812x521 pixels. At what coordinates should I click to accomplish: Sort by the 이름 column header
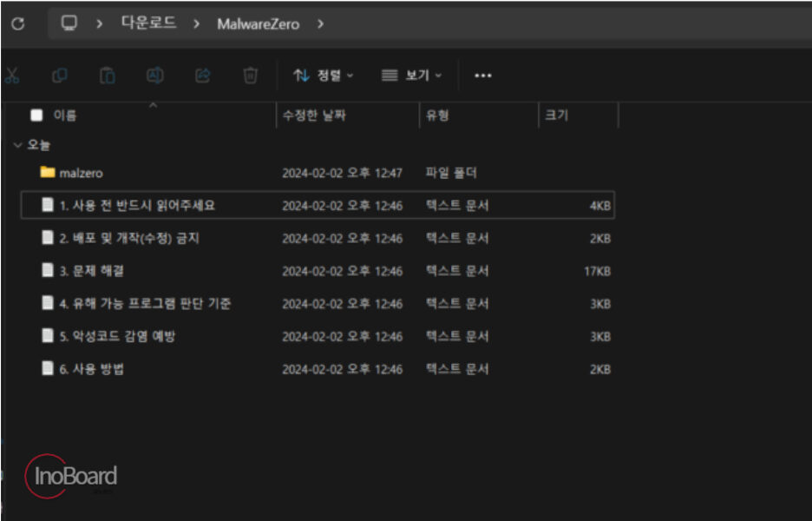pos(65,115)
